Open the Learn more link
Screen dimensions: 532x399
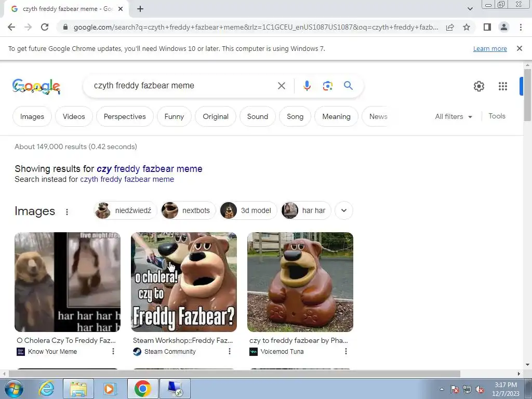coord(490,48)
